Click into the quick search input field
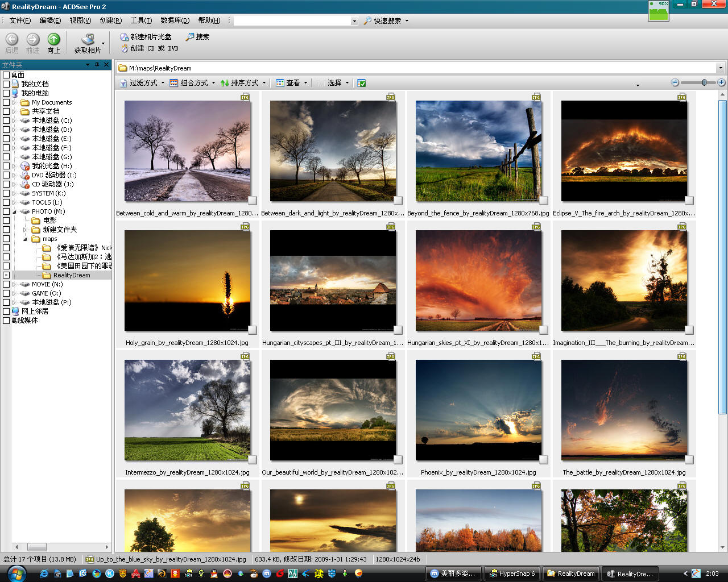This screenshot has height=582, width=728. pyautogui.click(x=292, y=21)
